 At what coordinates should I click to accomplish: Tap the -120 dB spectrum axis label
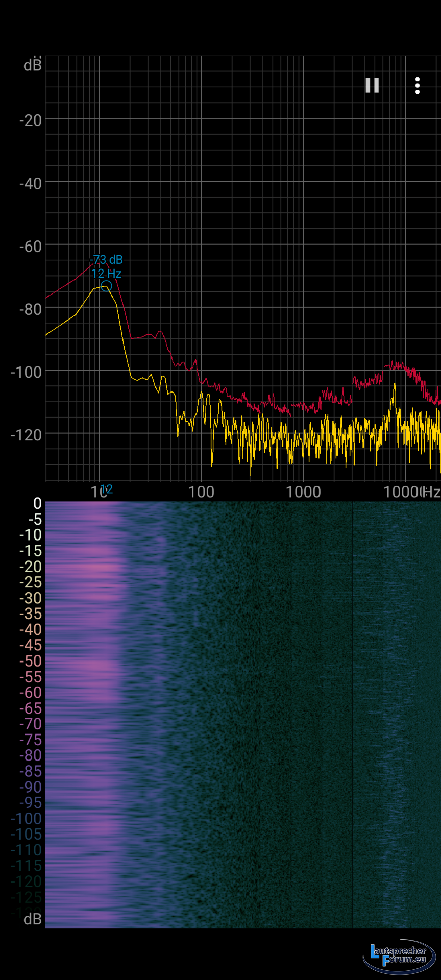[26, 435]
